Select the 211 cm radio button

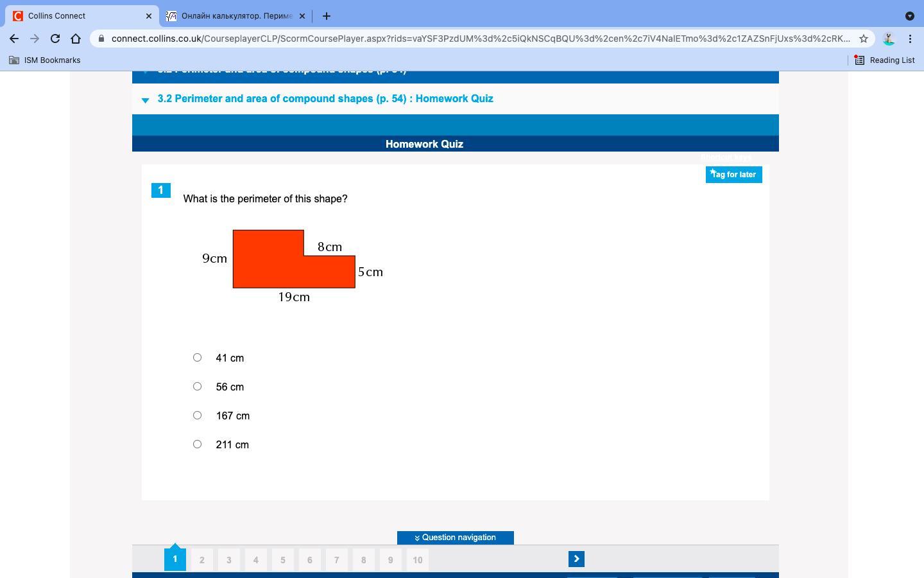click(198, 444)
